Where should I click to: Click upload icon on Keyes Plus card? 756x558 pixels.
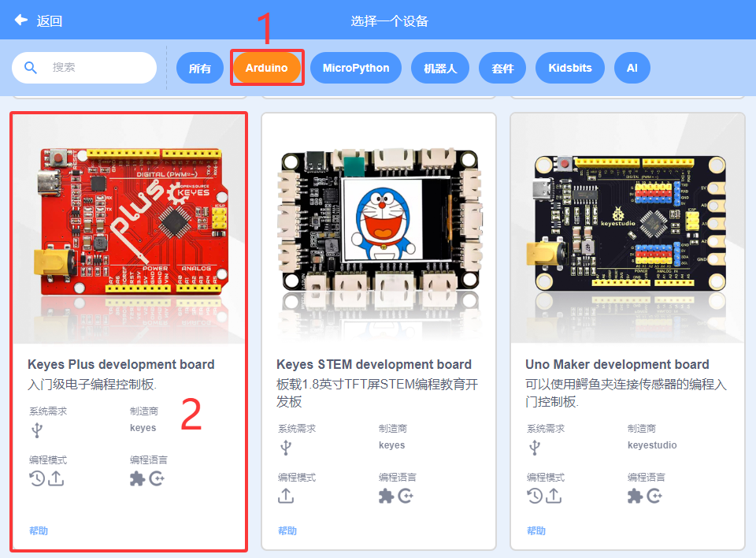point(56,479)
